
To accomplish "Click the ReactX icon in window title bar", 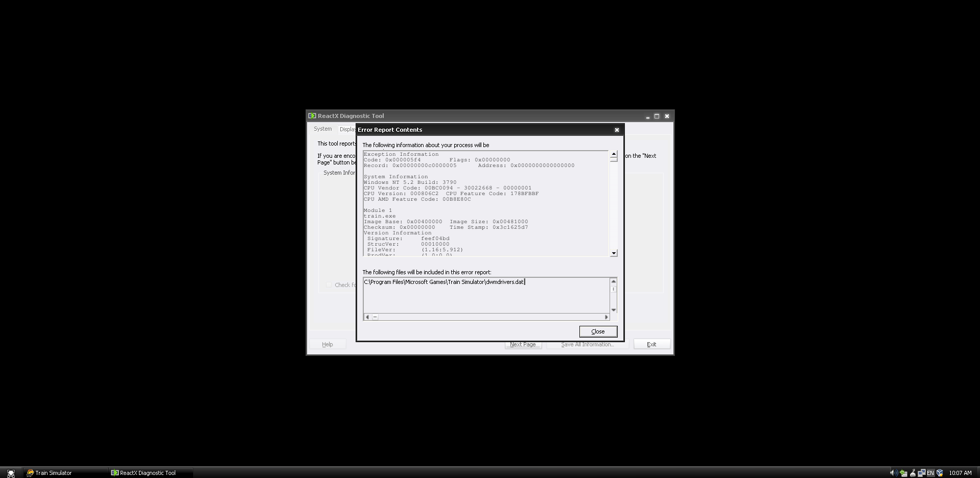I will coord(312,116).
